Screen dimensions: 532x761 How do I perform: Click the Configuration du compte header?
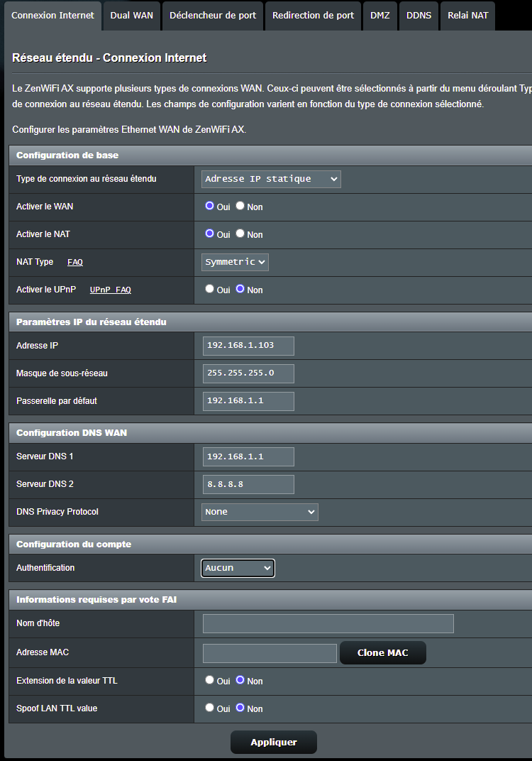270,544
